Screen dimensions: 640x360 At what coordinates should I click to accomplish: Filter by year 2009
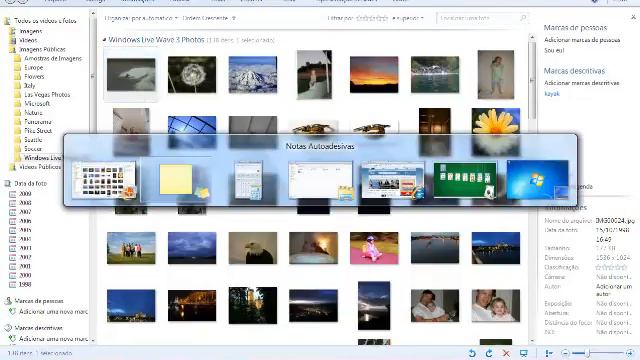(x=25, y=194)
